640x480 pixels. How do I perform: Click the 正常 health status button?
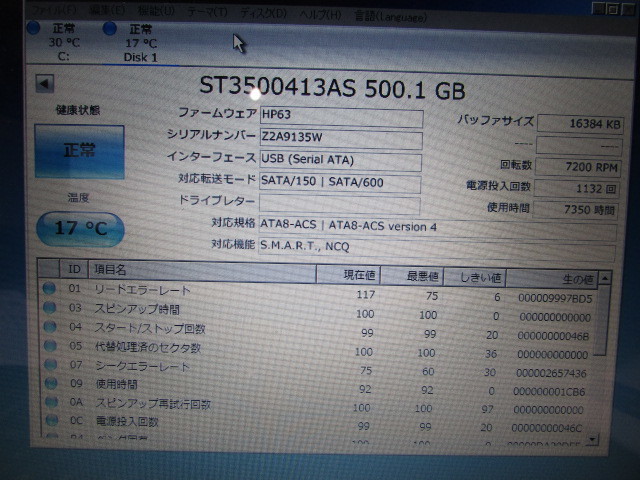tap(80, 151)
